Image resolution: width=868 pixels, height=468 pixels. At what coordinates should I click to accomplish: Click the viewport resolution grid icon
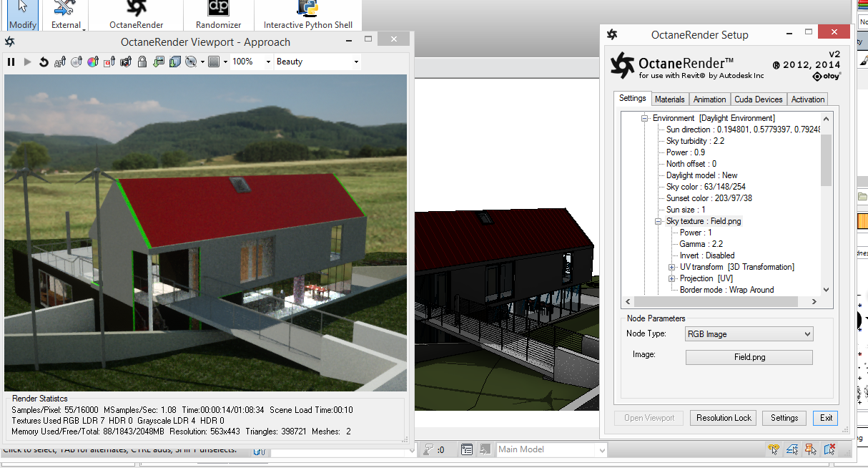pos(214,62)
